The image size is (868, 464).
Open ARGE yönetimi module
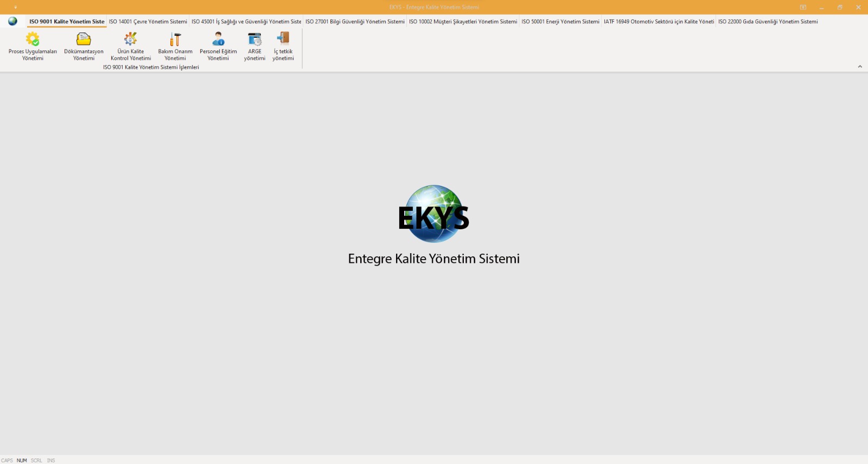pos(254,40)
